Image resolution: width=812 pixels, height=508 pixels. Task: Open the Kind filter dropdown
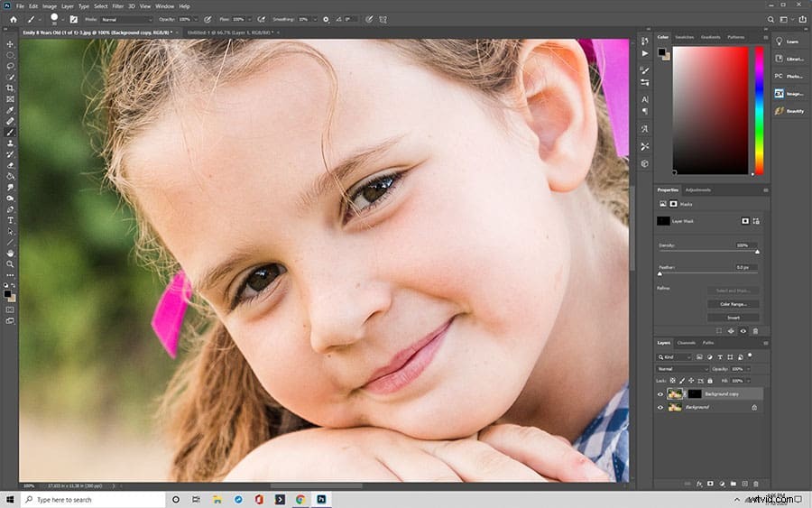674,357
